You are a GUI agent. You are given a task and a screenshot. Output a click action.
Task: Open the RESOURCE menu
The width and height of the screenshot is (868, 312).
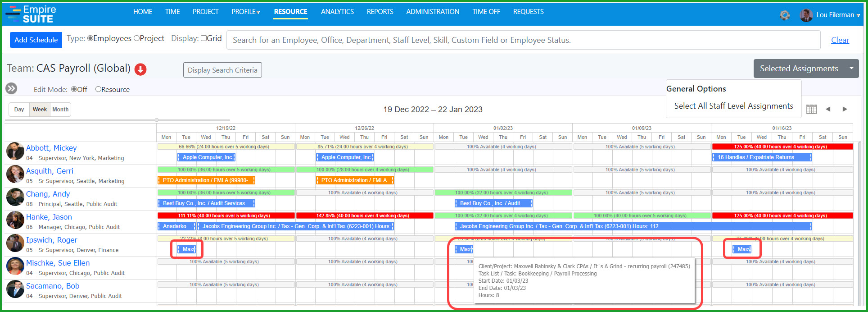point(290,12)
